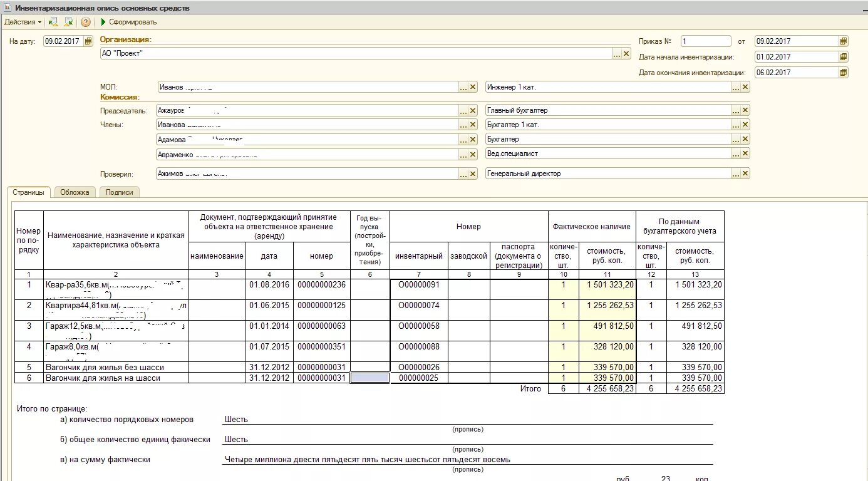Click the Приказ № input field
Screen dimensions: 868x481
point(706,41)
